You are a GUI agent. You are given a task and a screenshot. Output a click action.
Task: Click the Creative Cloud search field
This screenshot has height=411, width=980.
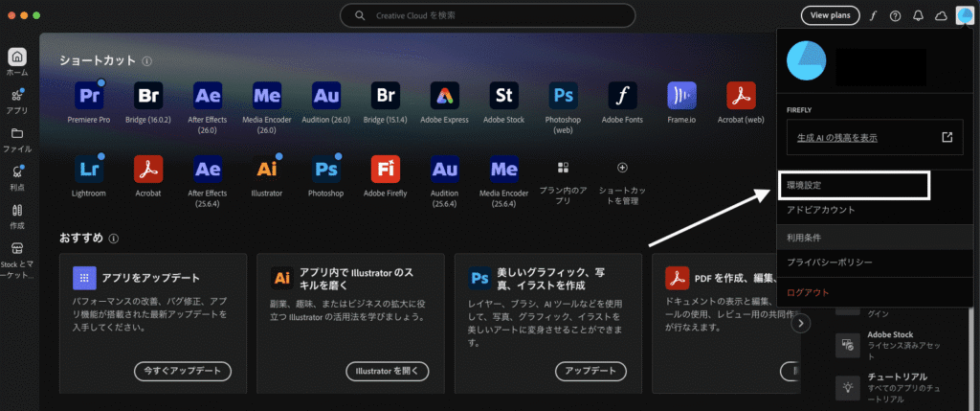pyautogui.click(x=488, y=15)
